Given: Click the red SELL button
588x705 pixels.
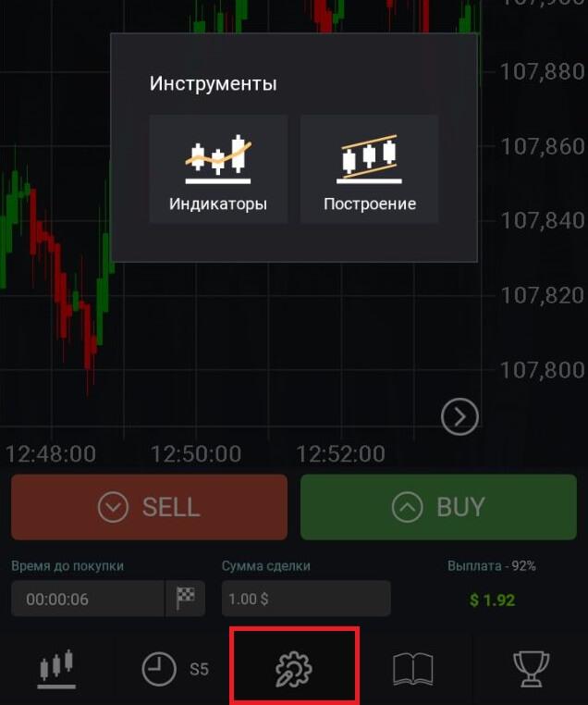Looking at the screenshot, I should pos(149,507).
